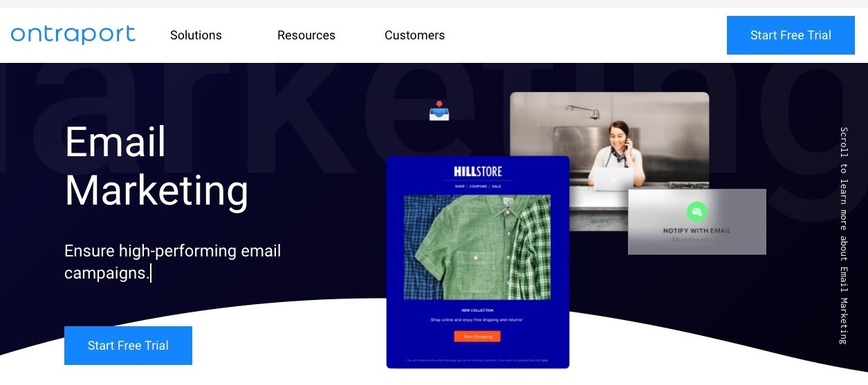The image size is (868, 385).
Task: Select SHOP in the Hillstore email nav
Action: [x=460, y=187]
